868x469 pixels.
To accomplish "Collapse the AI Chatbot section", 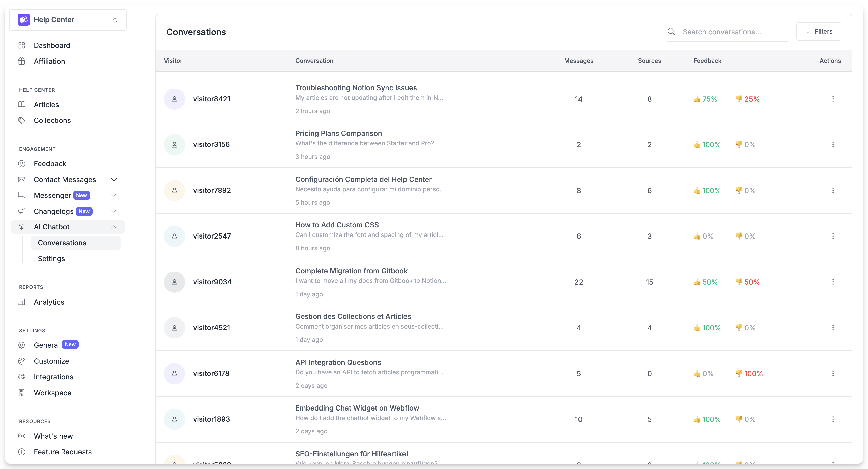I will click(x=114, y=227).
